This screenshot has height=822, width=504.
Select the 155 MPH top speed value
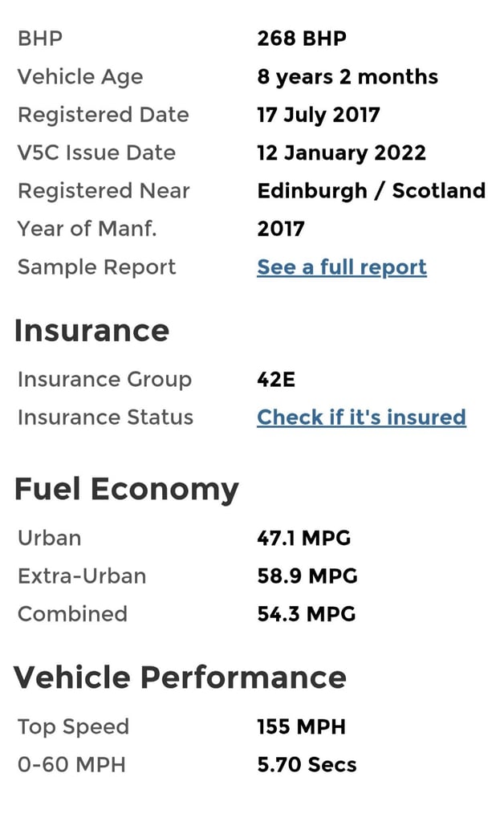coord(301,727)
